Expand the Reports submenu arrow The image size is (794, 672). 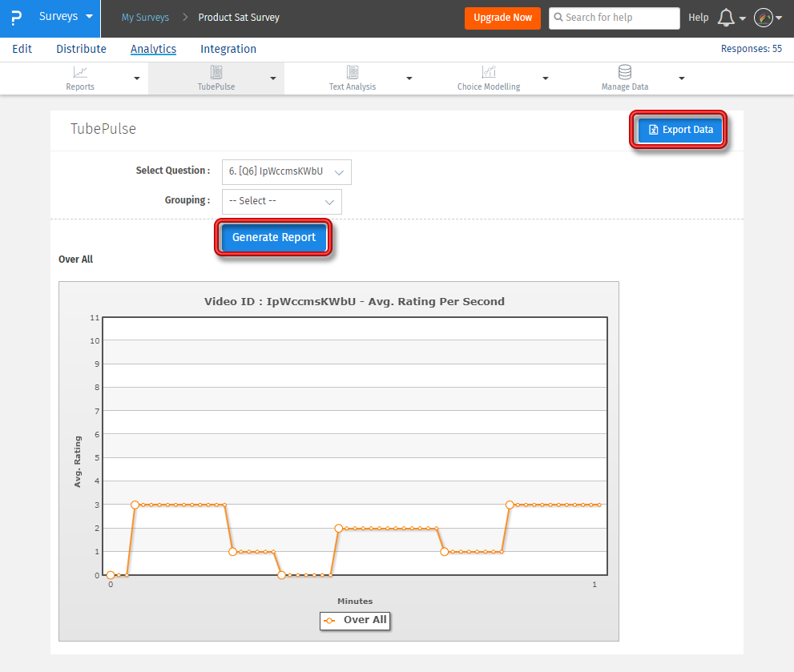[x=137, y=78]
